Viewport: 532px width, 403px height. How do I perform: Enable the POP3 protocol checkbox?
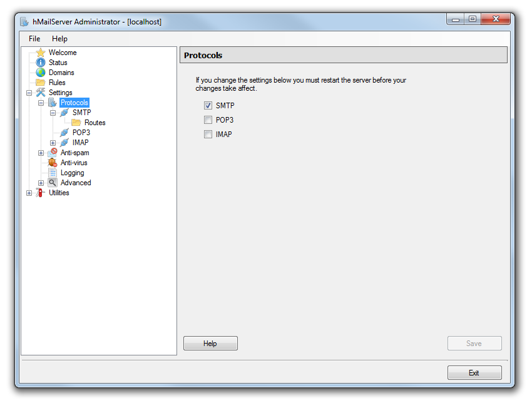click(208, 120)
